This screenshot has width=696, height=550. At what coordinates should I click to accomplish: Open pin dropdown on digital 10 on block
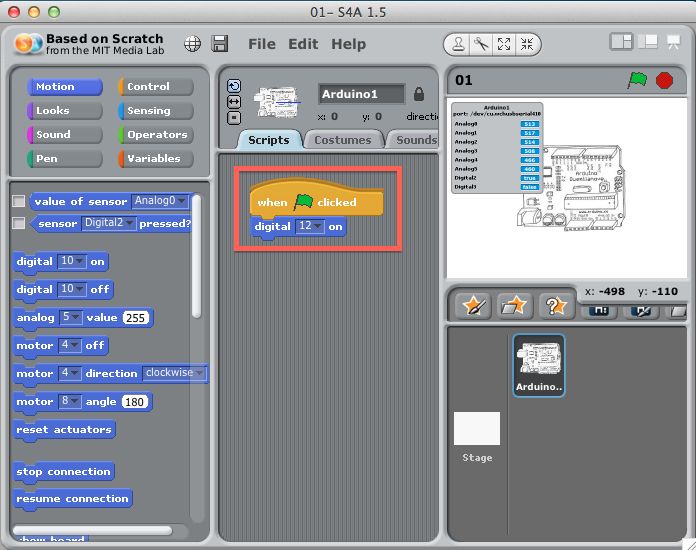[71, 261]
